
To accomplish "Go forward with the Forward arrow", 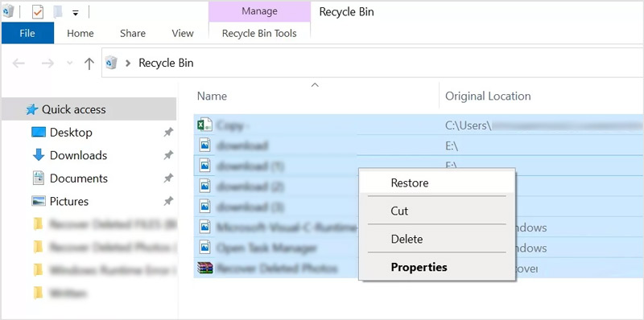I will pyautogui.click(x=47, y=64).
